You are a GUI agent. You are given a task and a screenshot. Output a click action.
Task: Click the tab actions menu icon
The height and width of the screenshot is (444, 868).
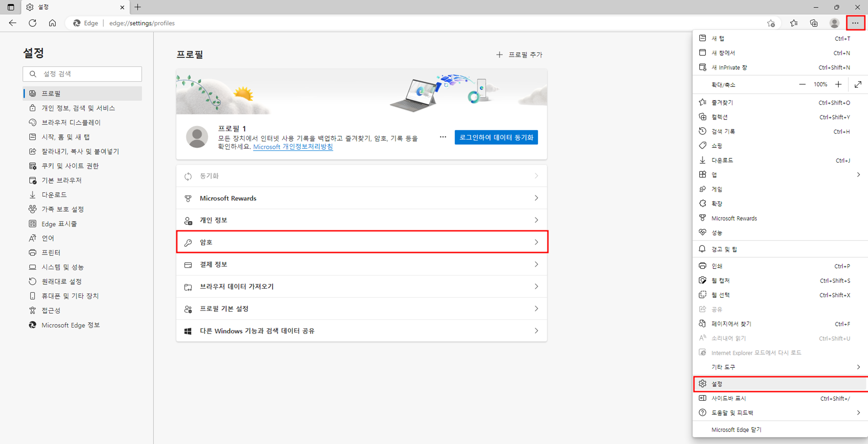click(x=11, y=7)
